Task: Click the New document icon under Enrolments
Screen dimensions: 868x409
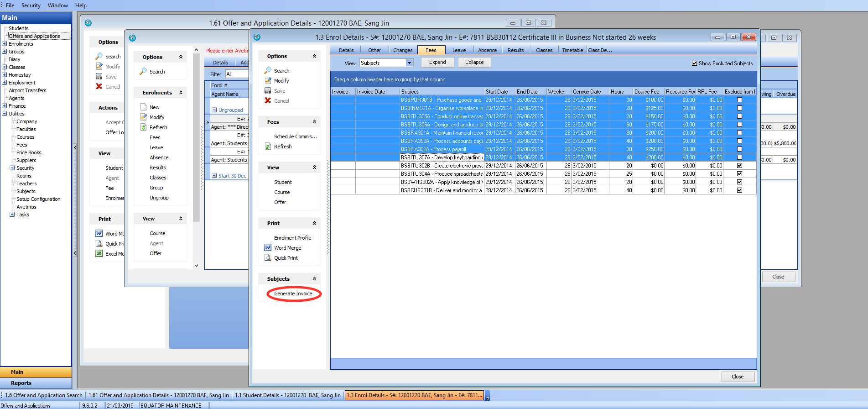Action: [143, 107]
